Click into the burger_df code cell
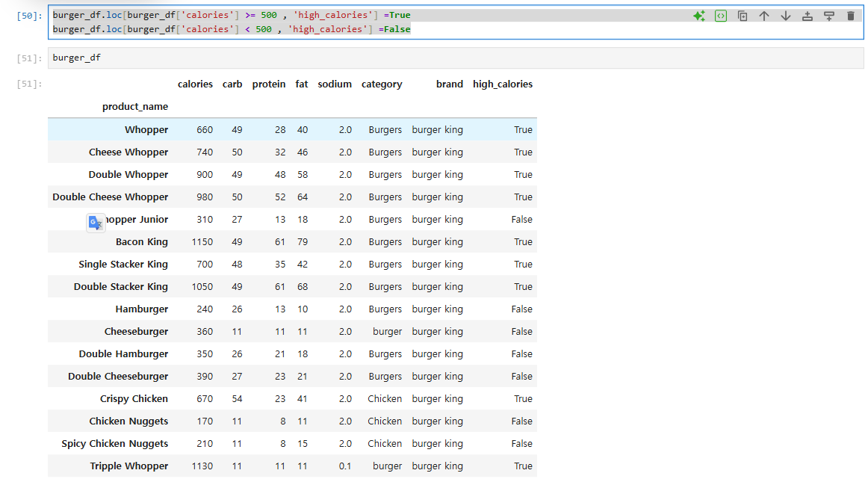Image resolution: width=868 pixels, height=485 pixels. pyautogui.click(x=456, y=58)
